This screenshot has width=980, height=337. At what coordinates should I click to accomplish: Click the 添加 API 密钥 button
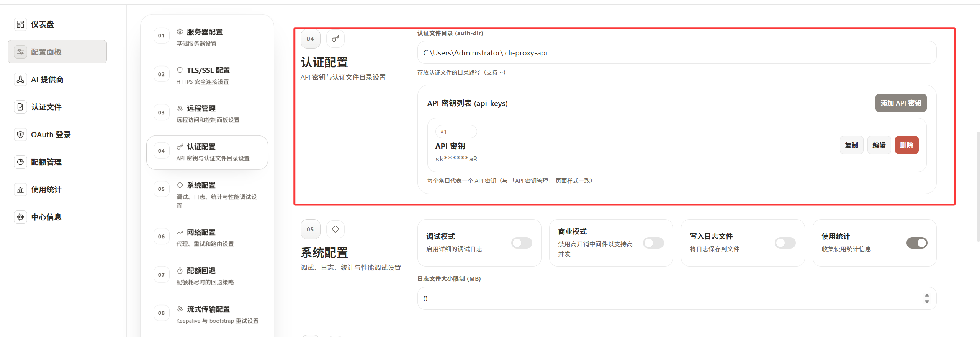pos(901,103)
